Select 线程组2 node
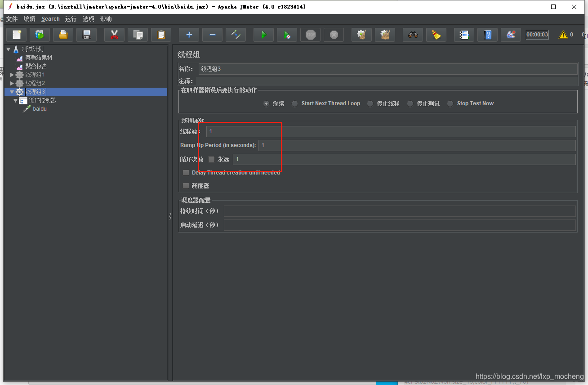Viewport: 588px width, 385px height. pyautogui.click(x=35, y=83)
